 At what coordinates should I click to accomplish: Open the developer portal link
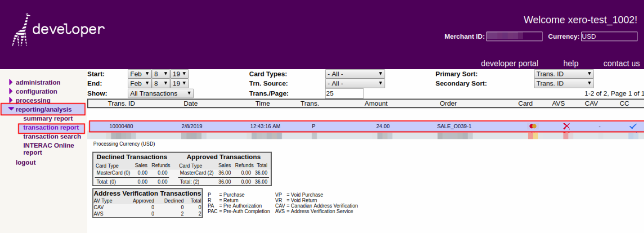pyautogui.click(x=509, y=63)
